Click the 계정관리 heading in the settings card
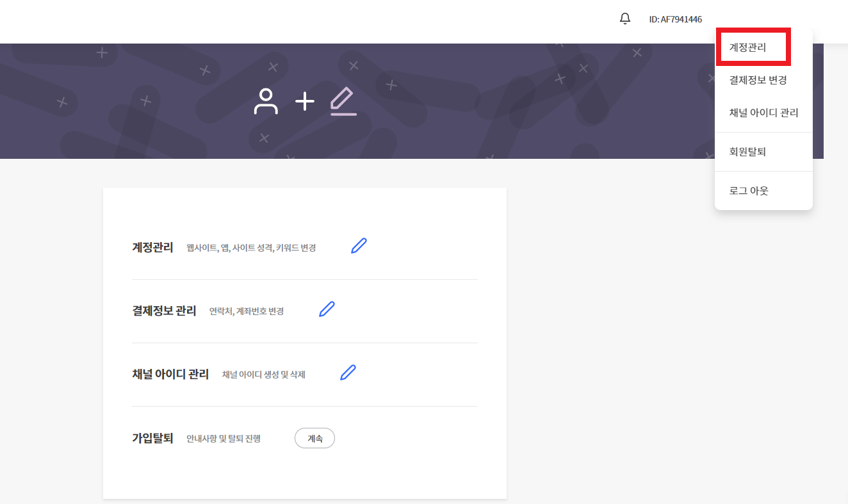This screenshot has width=848, height=504. click(x=152, y=247)
